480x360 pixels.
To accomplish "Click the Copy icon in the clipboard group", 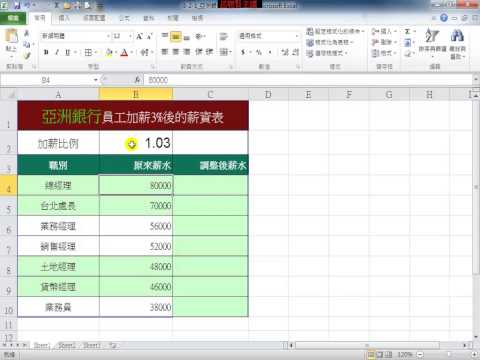I will click(x=27, y=45).
